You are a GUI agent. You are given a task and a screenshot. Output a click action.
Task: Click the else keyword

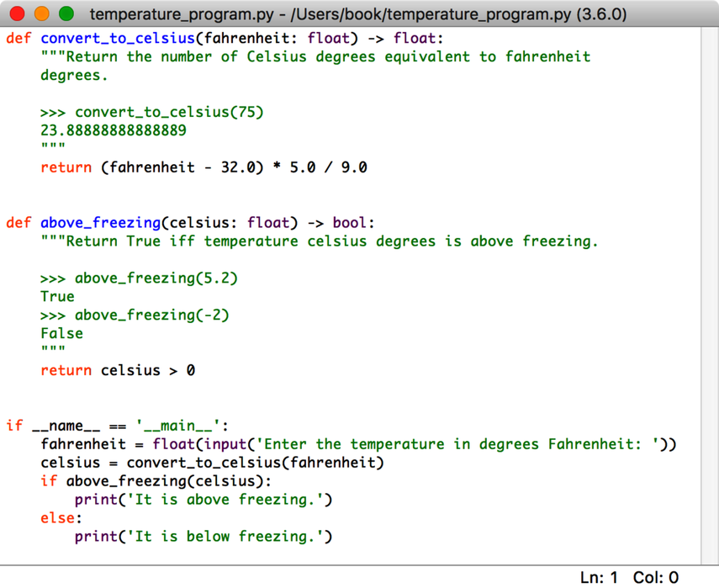57,518
